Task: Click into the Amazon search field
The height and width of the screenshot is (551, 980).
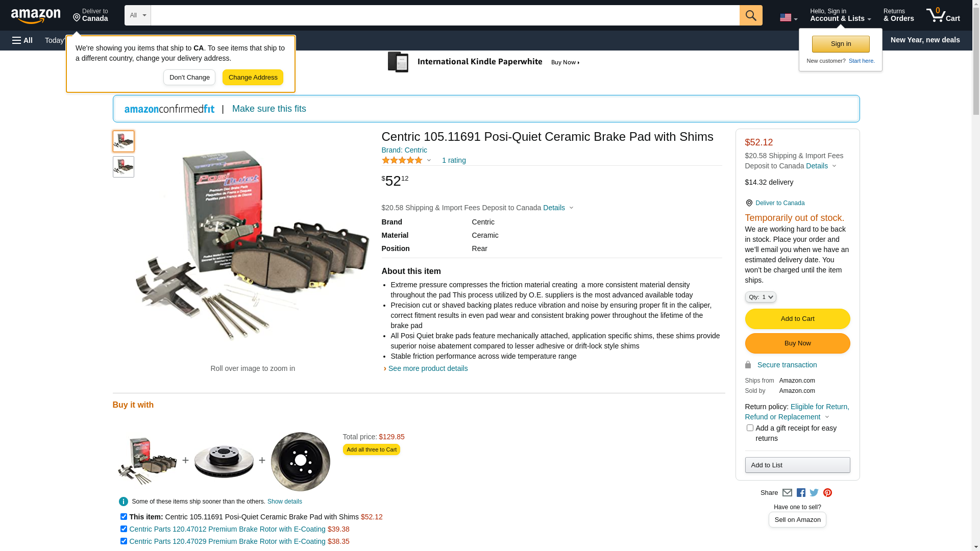Action: click(x=445, y=15)
